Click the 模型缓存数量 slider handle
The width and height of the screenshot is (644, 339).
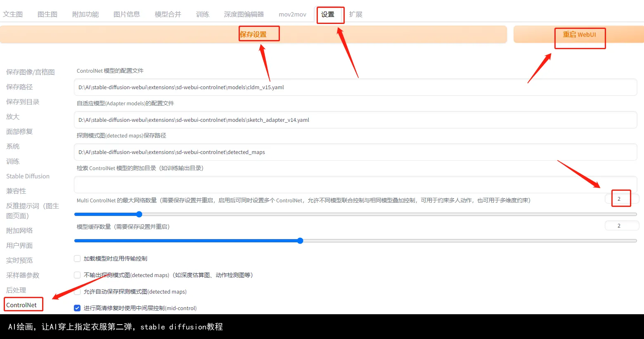(300, 241)
